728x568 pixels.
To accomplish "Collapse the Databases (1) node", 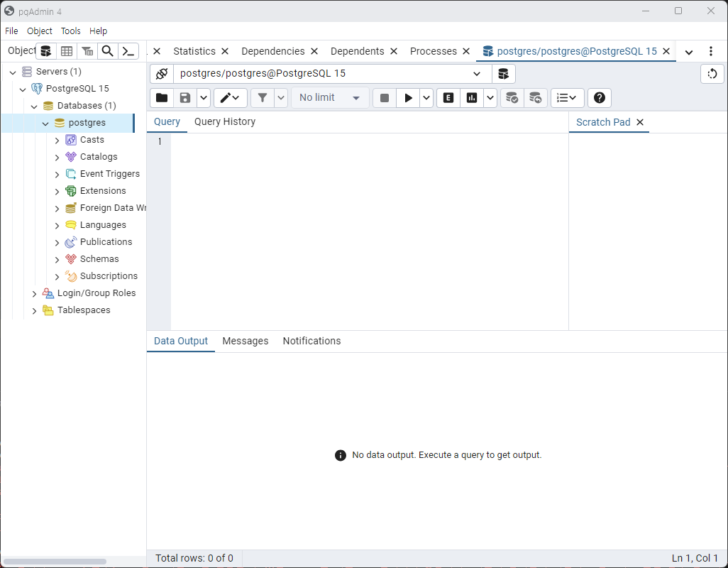I will (34, 106).
